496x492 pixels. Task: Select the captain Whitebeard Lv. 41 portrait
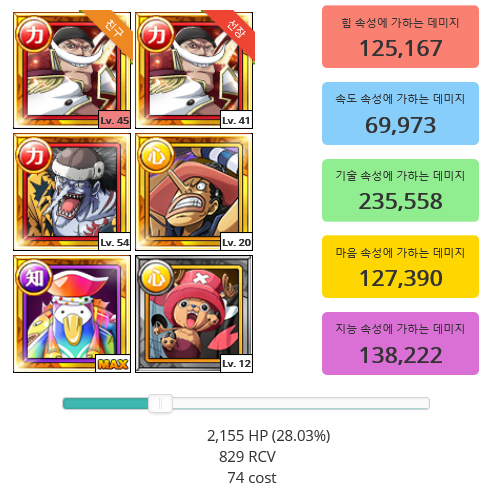pos(194,70)
